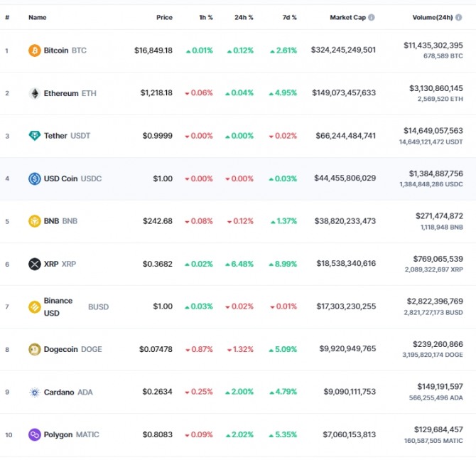Sort by 24h % column header

tap(244, 17)
